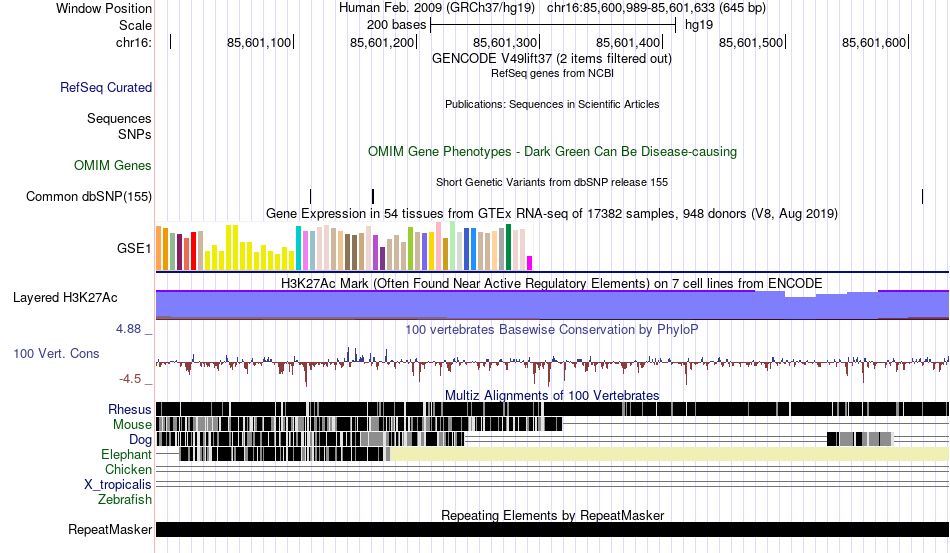Click the RefSeq genes from NCBI title

pyautogui.click(x=552, y=73)
